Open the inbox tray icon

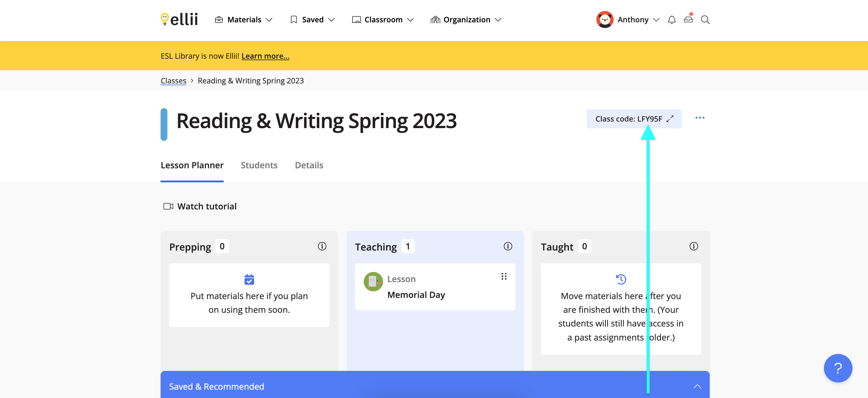tap(688, 20)
